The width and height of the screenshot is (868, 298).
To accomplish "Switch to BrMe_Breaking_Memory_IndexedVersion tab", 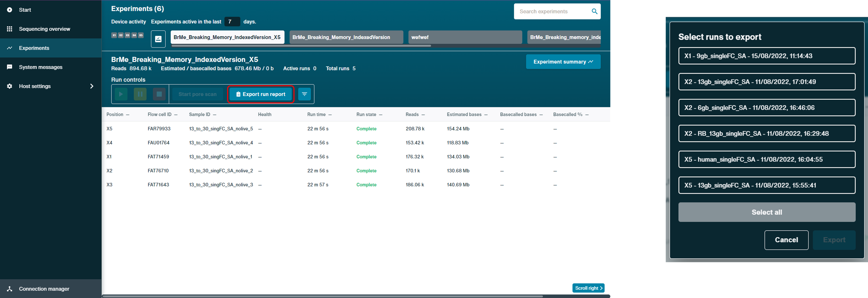I will click(346, 37).
